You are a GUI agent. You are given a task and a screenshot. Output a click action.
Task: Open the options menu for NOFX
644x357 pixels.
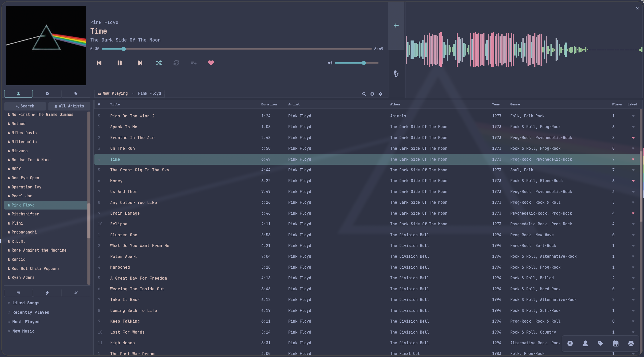pos(85,169)
